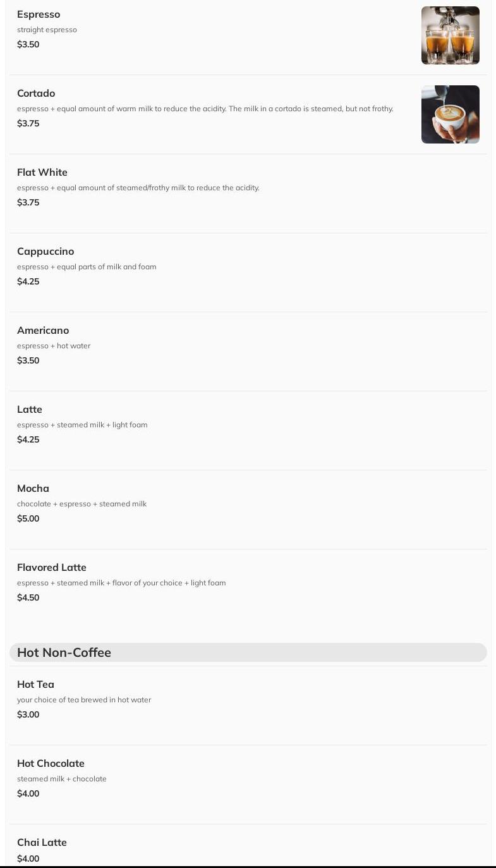
Task: Choose the Flat White item
Action: click(42, 173)
